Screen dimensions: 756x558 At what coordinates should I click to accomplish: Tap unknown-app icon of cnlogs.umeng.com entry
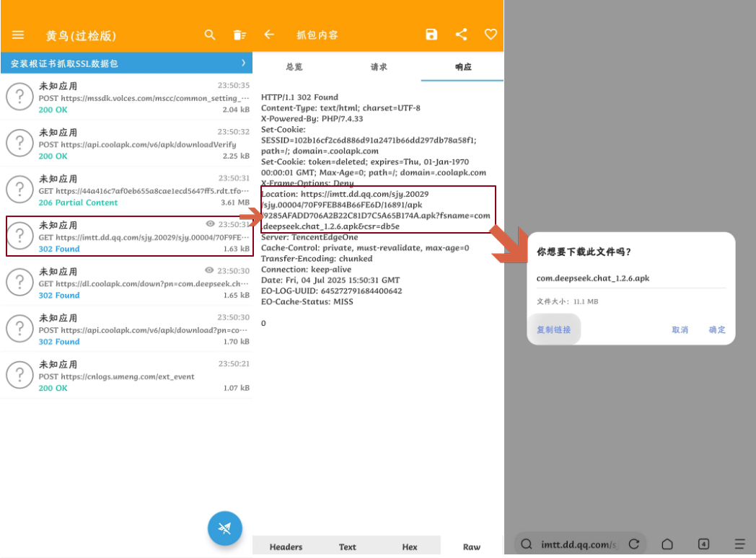(x=19, y=375)
